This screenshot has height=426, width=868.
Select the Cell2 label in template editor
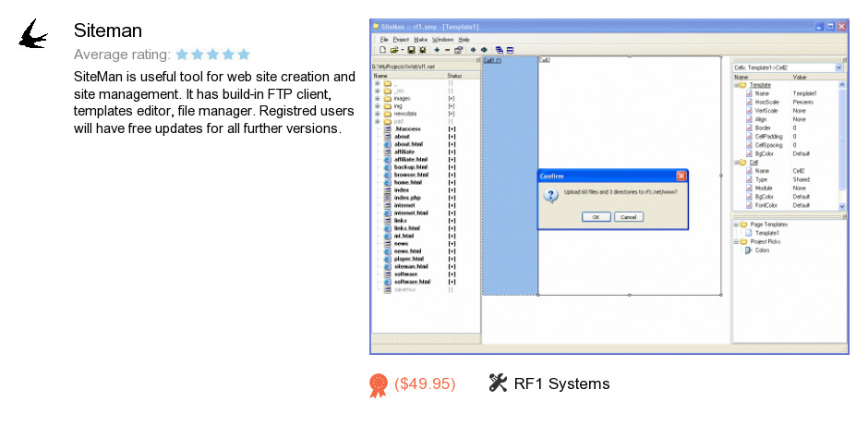click(545, 60)
